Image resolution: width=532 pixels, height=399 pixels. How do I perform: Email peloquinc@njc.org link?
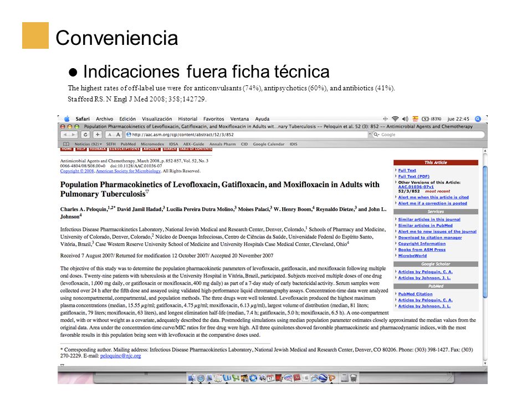coord(120,356)
